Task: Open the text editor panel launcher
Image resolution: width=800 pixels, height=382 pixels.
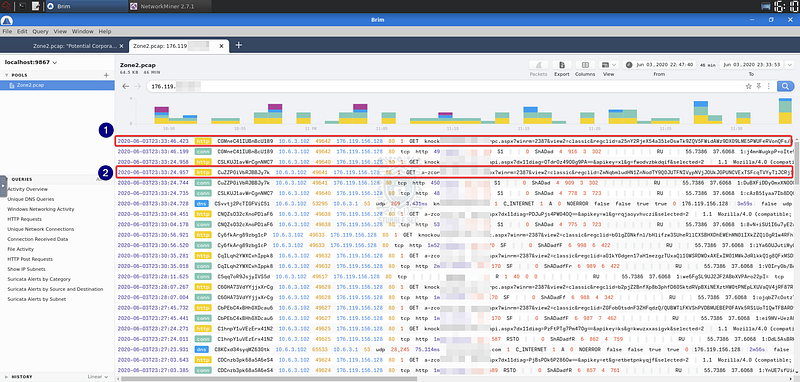Action: 35,7
